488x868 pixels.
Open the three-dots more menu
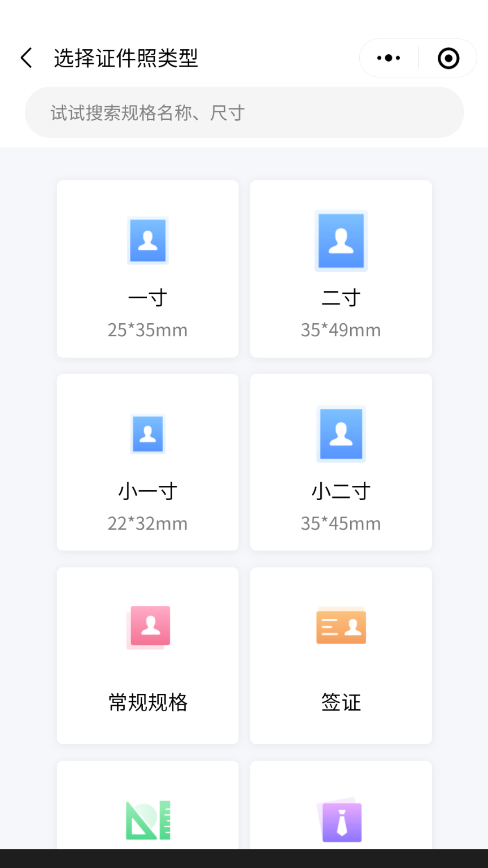389,58
